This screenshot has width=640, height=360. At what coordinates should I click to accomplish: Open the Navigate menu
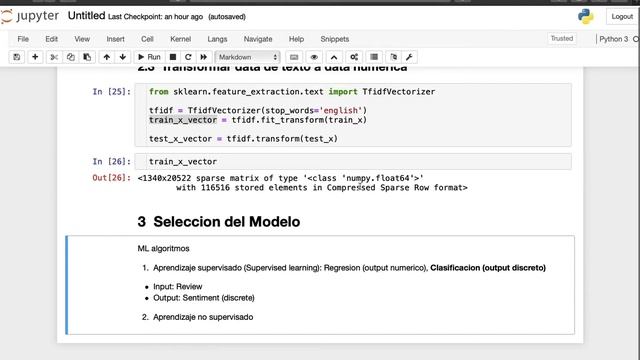(x=258, y=39)
